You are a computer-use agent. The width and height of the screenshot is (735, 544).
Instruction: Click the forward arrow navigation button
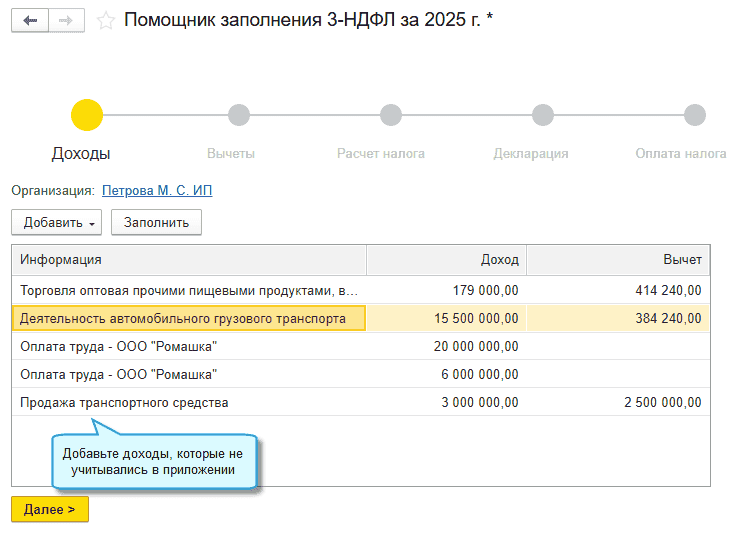point(66,20)
